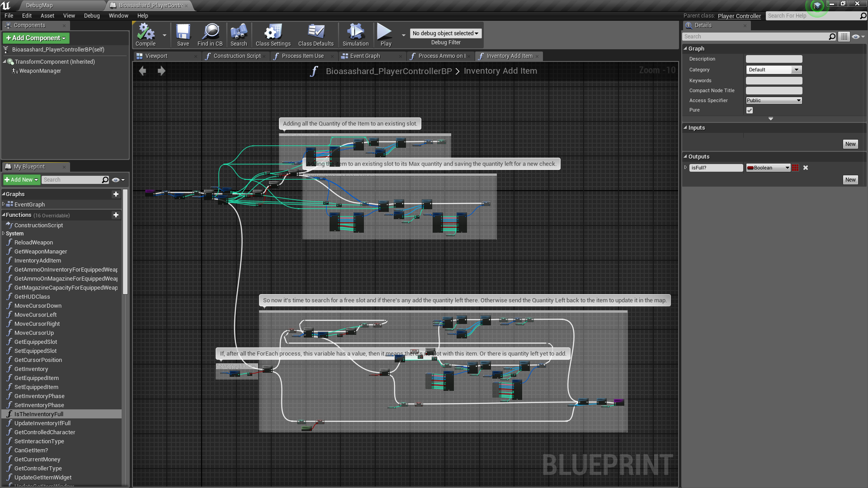Open Class Settings
The width and height of the screenshot is (868, 488).
point(273,35)
